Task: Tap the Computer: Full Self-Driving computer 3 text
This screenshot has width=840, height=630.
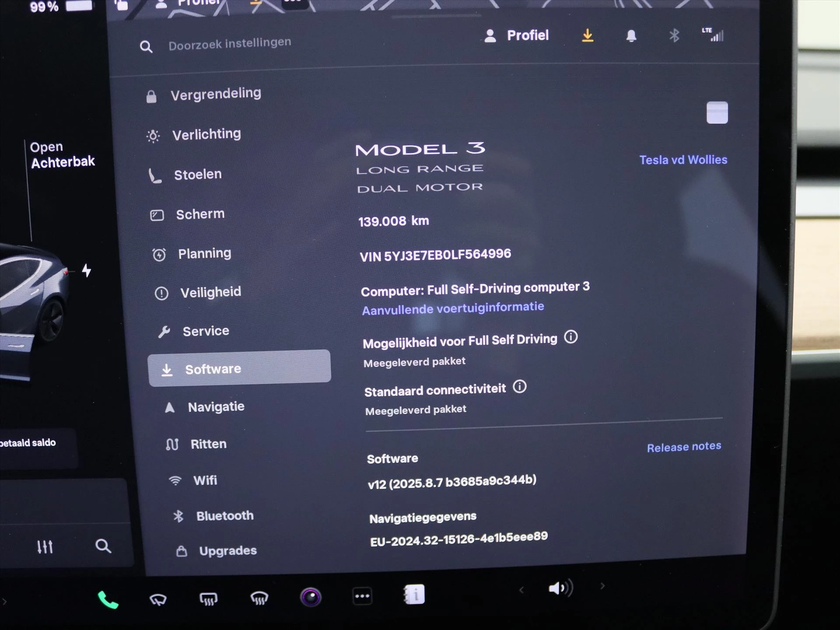Action: click(x=475, y=289)
